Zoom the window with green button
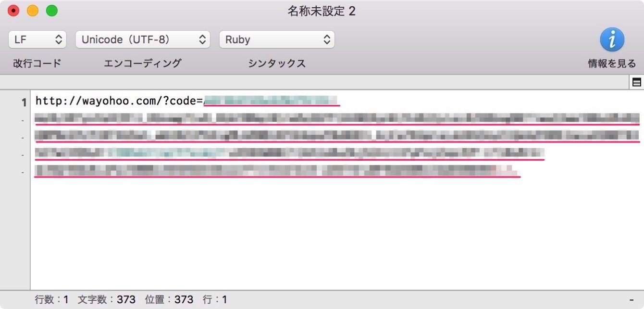The width and height of the screenshot is (644, 309). pyautogui.click(x=52, y=11)
